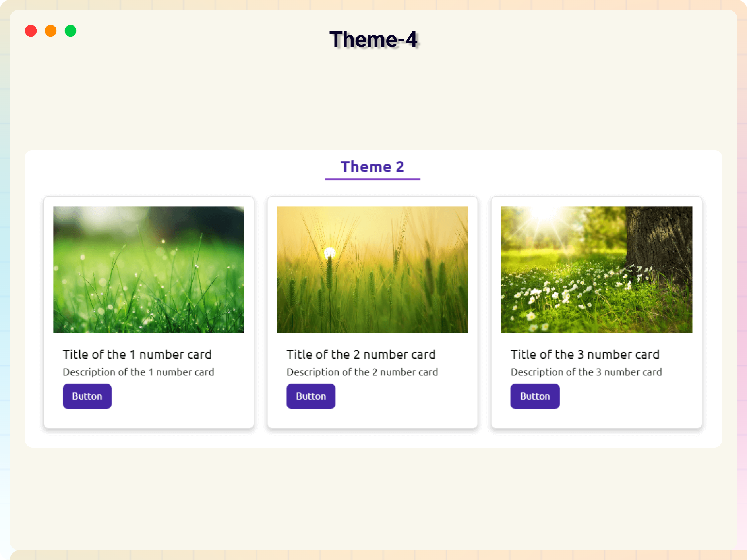Click the title of the 3 number card
The height and width of the screenshot is (560, 747).
585,354
